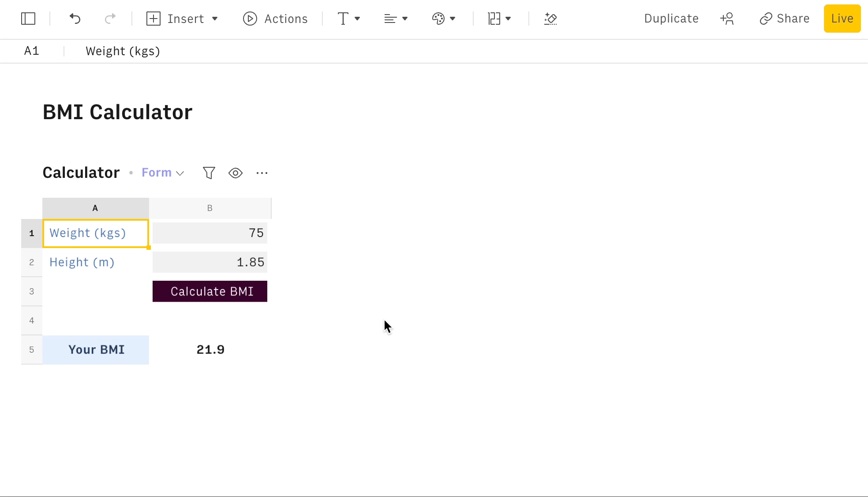Click the redo arrow icon

[110, 19]
